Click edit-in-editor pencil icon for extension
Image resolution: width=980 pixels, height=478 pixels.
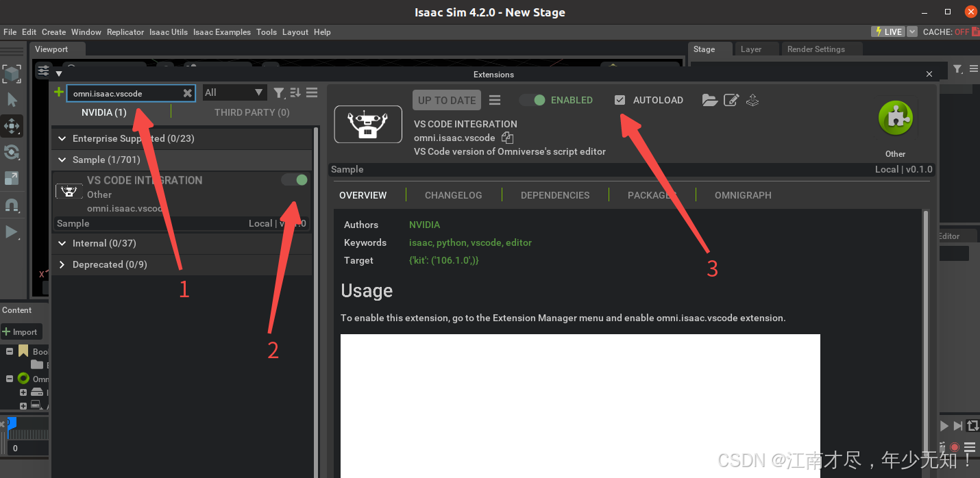[x=731, y=100]
